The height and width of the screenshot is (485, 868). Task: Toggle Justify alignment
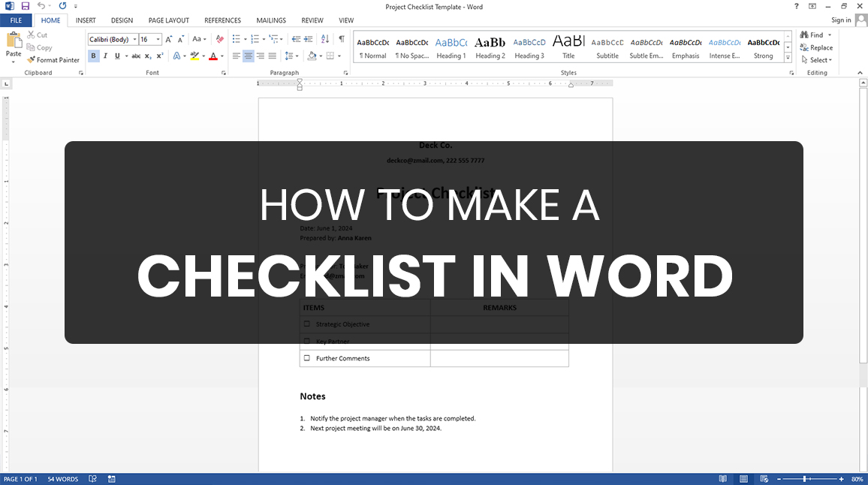point(273,56)
